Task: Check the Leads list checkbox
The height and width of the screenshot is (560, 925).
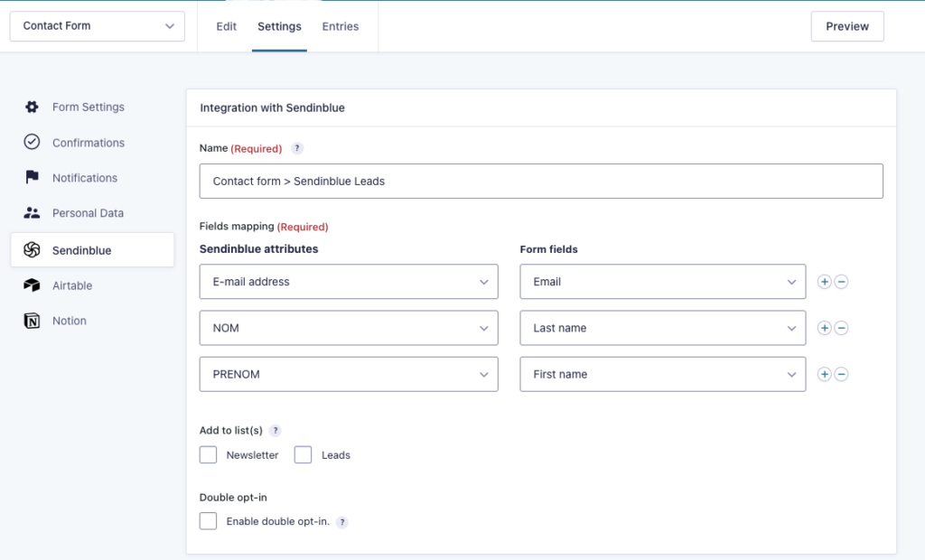Action: [303, 454]
